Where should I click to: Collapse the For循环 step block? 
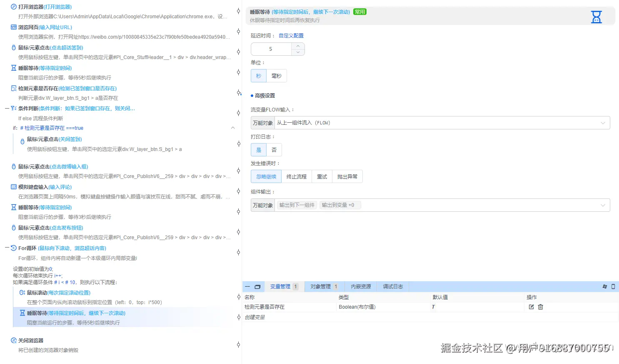tap(7, 248)
